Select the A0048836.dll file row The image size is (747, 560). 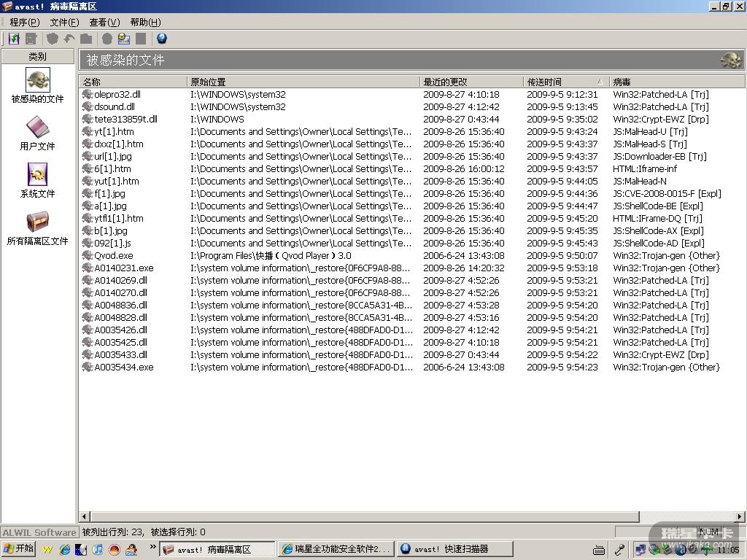(x=411, y=305)
